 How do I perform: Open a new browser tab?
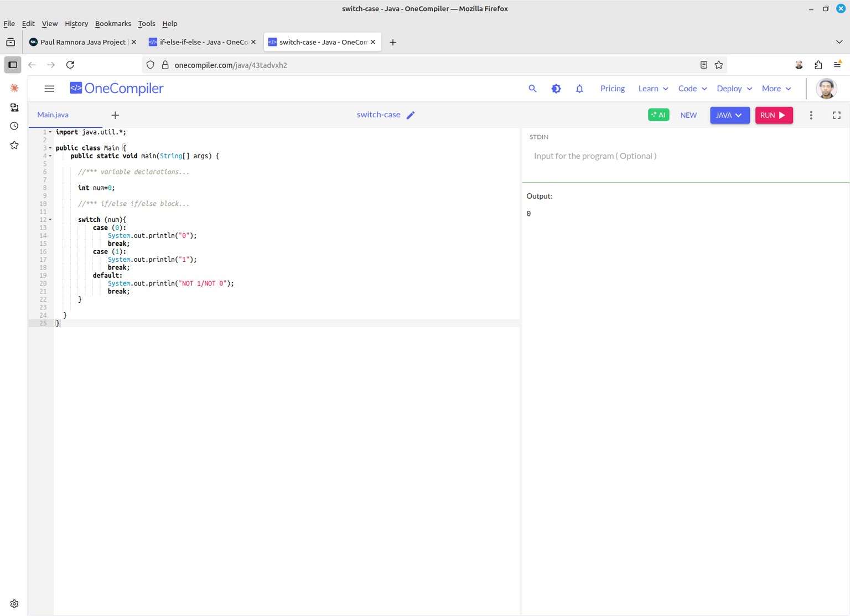[x=393, y=42]
